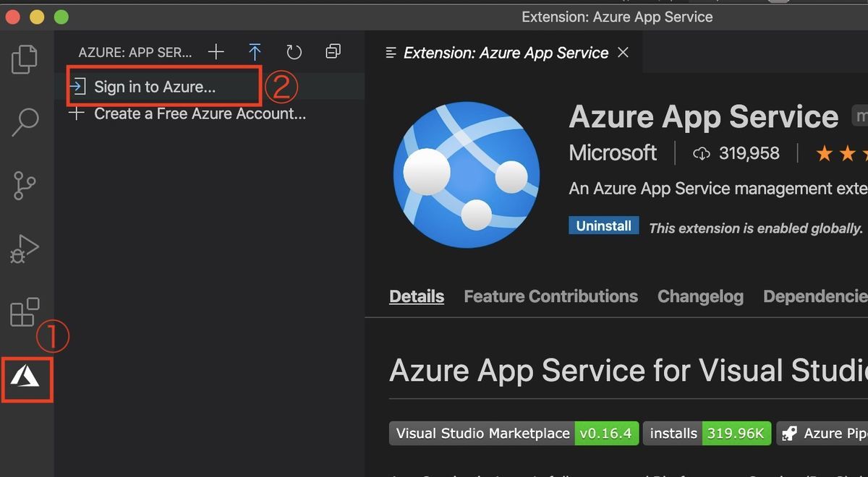Collapse all items in the App Service panel
The width and height of the screenshot is (868, 477).
click(333, 51)
